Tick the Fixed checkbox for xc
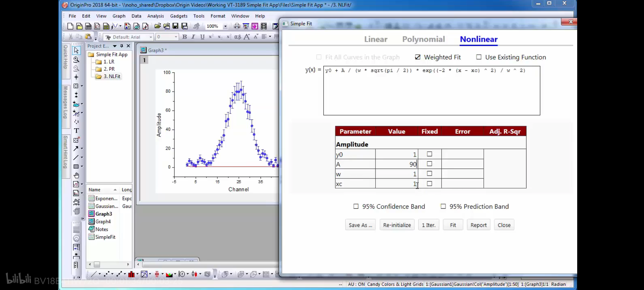 [x=429, y=183]
